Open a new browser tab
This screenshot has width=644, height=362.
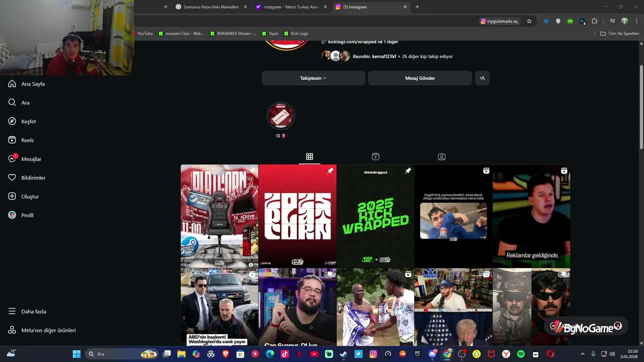[417, 7]
